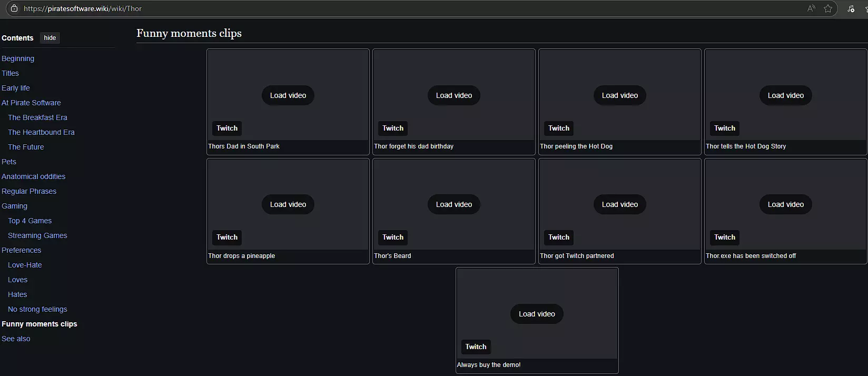Click Twitch badge on Thor drops a pineapple

(227, 237)
